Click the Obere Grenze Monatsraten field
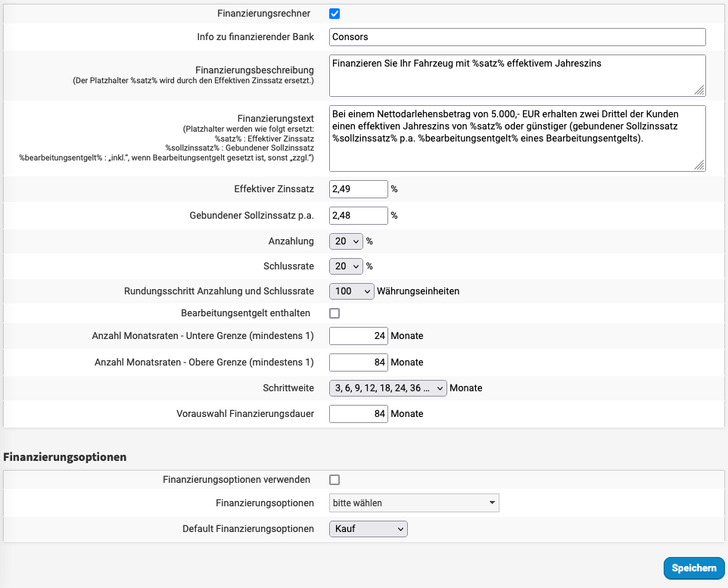The image size is (728, 588). (x=359, y=362)
